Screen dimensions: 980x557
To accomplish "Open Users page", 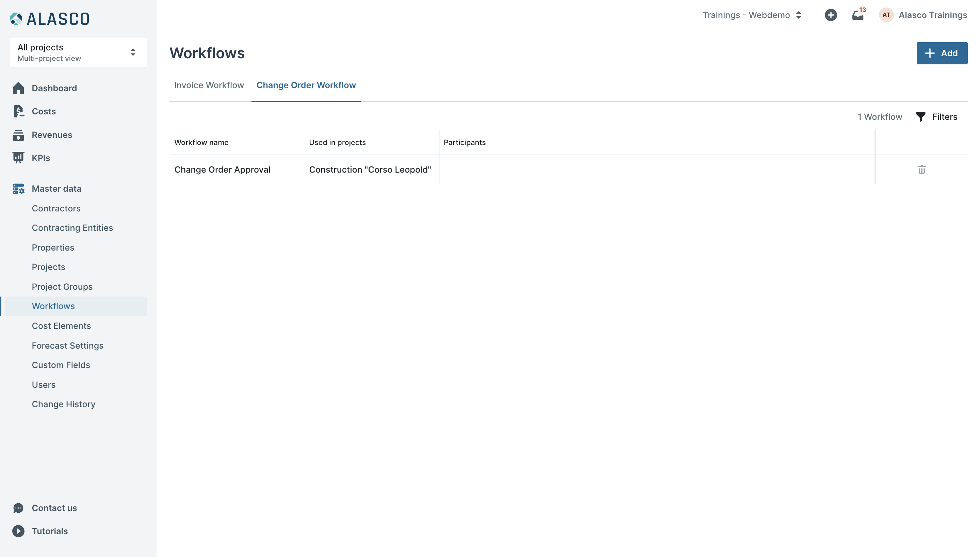I will (44, 385).
